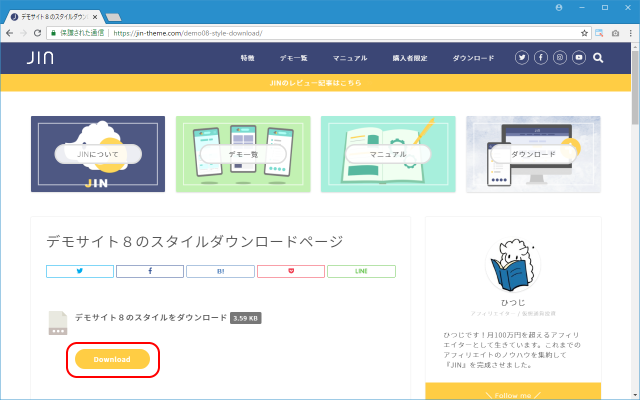Open the Instagram icon in site header
Screen dimensions: 640x400
click(x=560, y=58)
